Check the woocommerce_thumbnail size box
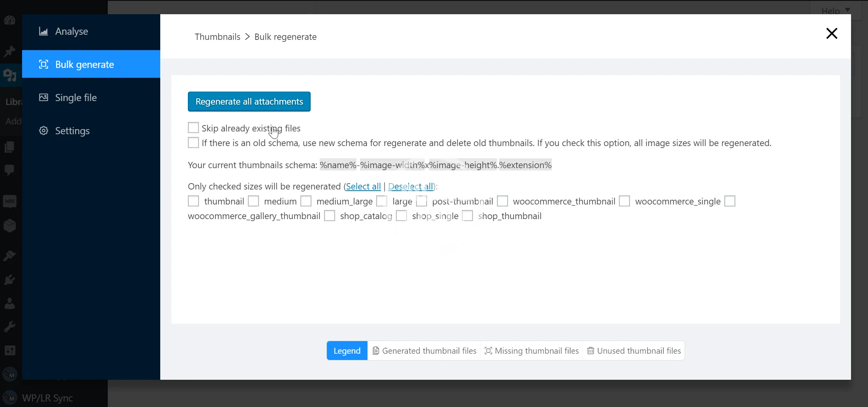This screenshot has height=407, width=868. coord(502,201)
